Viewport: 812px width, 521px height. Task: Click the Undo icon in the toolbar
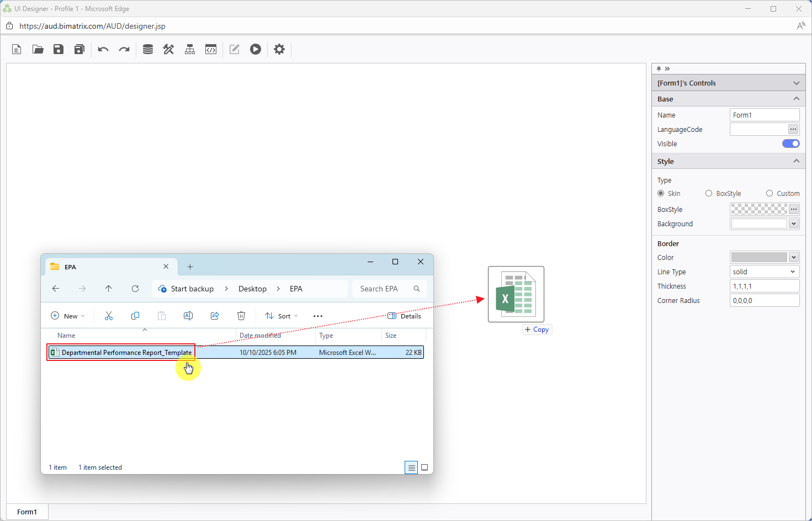click(x=103, y=49)
